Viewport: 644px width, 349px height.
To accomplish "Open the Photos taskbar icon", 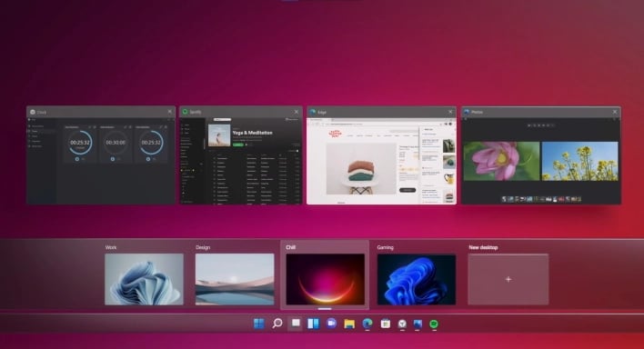I will tap(418, 324).
